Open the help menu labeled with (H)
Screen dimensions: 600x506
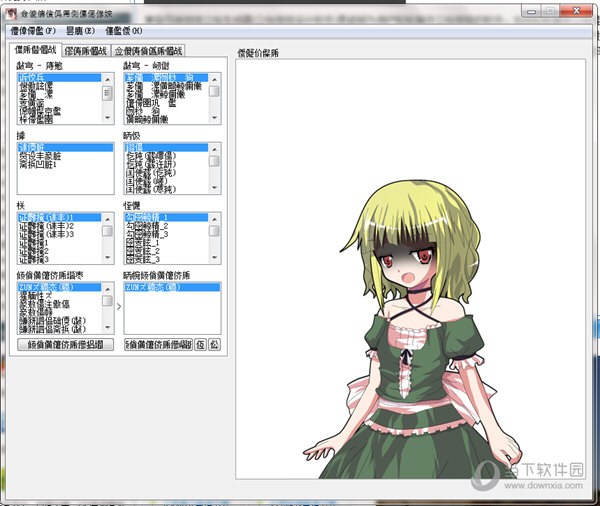(124, 31)
